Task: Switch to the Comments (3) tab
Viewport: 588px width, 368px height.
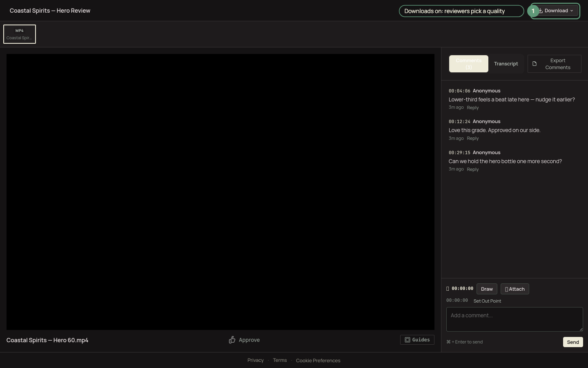Action: coord(469,64)
